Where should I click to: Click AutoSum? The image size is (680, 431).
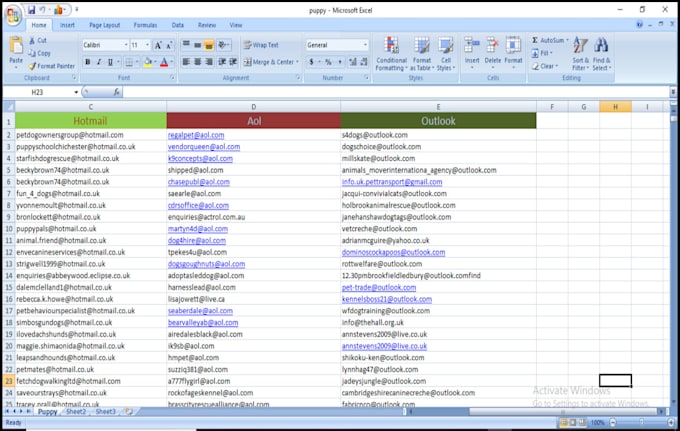coord(550,40)
